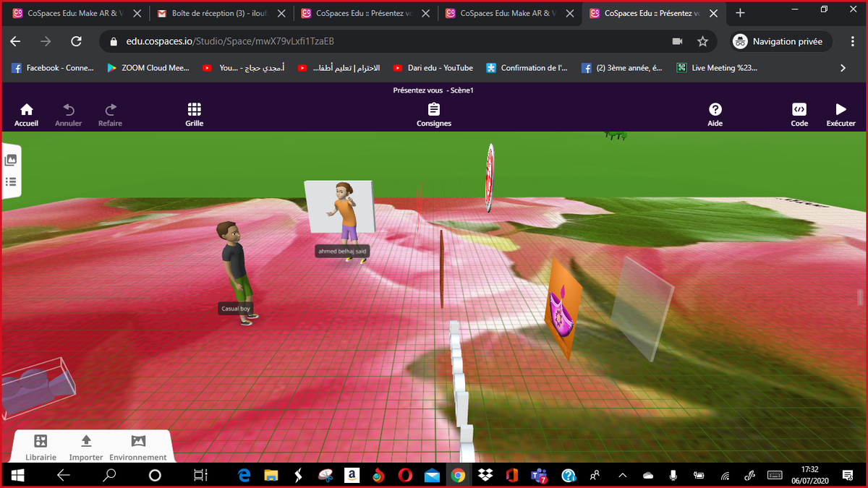Open the Dari edu - YouTube bookmark
Image resolution: width=868 pixels, height=488 pixels.
click(x=433, y=68)
